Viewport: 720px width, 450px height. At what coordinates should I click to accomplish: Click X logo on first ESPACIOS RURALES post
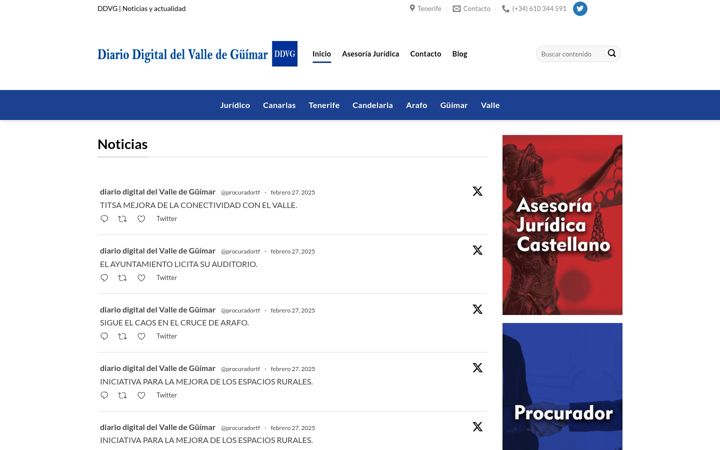tap(478, 367)
